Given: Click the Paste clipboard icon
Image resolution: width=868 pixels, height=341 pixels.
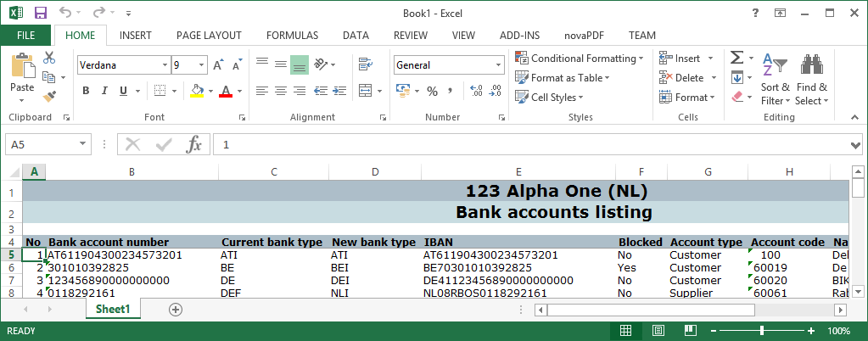Looking at the screenshot, I should coord(22,64).
